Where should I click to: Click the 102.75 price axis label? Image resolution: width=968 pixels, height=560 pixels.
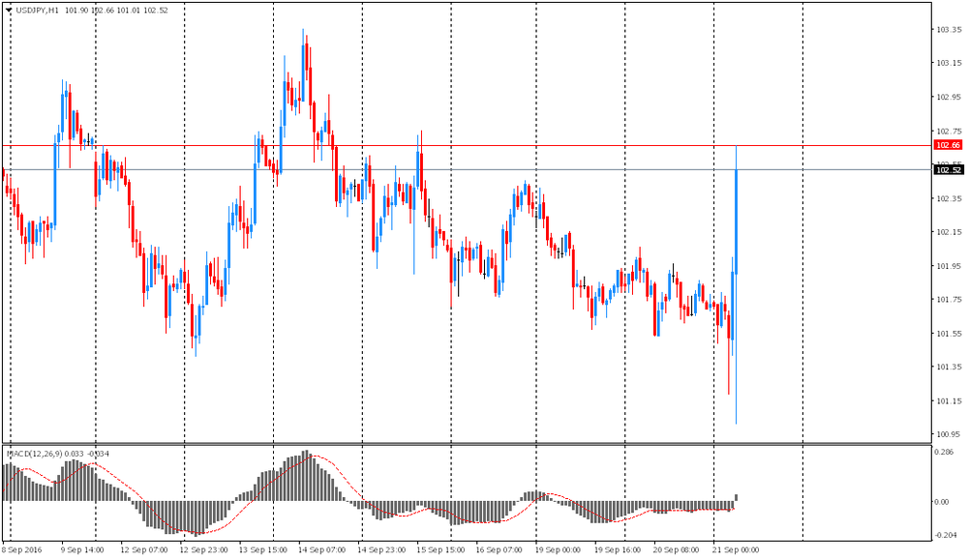[949, 132]
